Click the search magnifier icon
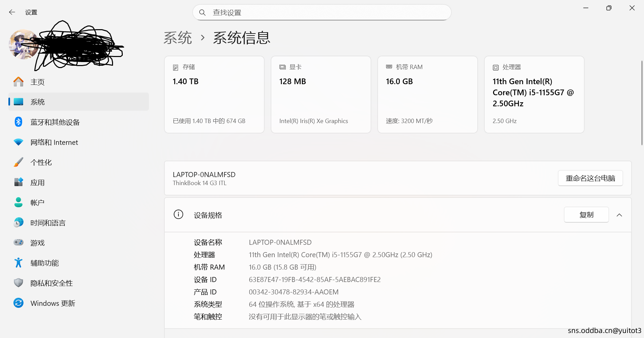The image size is (644, 338). click(202, 12)
